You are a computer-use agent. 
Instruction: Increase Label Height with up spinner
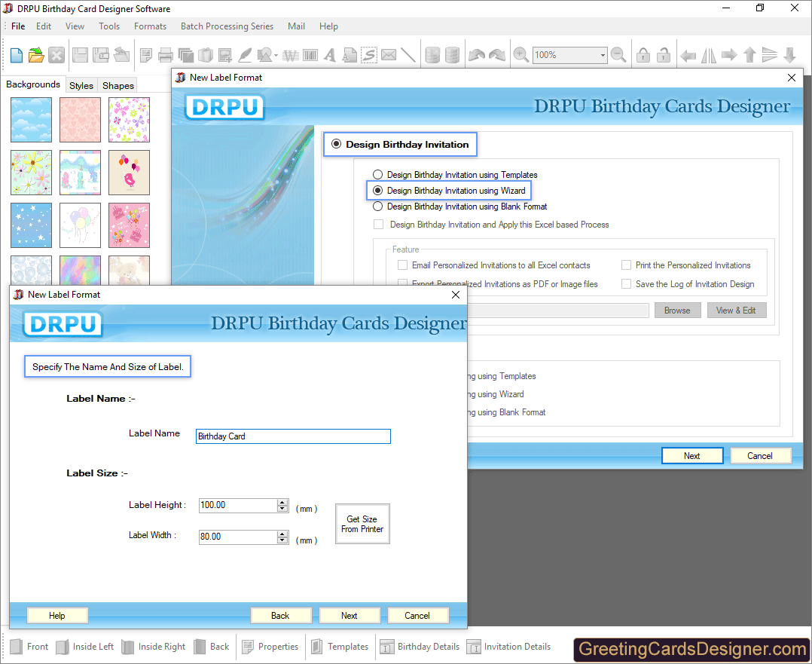282,502
